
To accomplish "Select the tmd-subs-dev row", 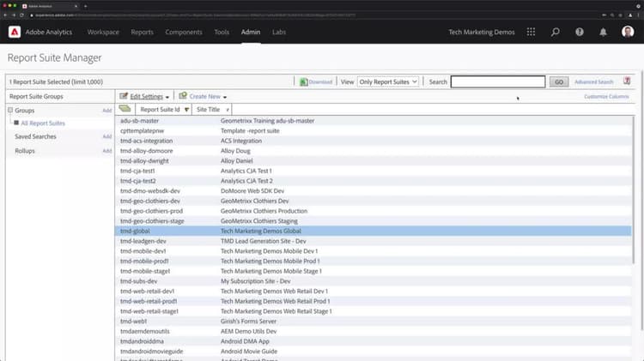I will pos(373,281).
